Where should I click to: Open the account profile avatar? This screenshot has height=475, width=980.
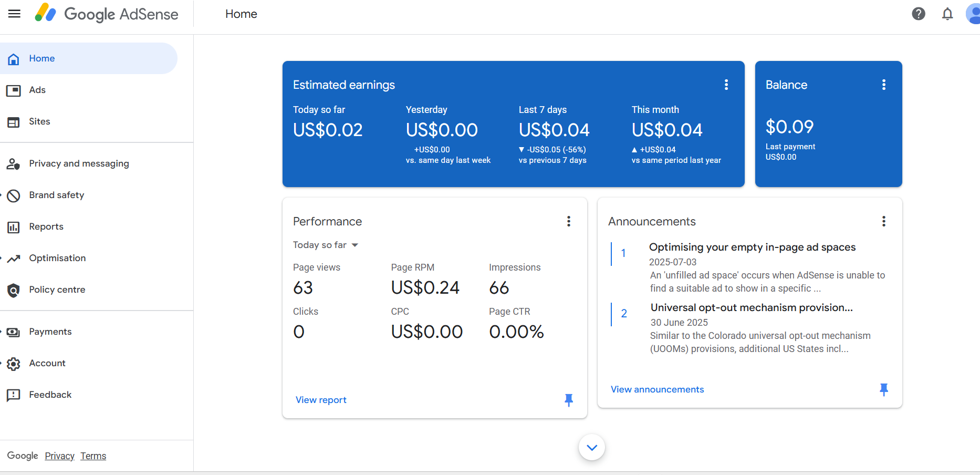click(x=973, y=14)
